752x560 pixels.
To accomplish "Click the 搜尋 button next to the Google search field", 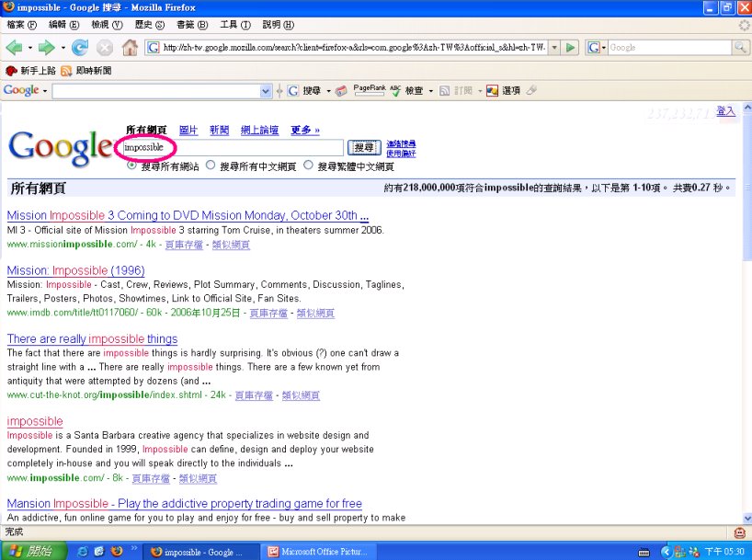I will [364, 148].
